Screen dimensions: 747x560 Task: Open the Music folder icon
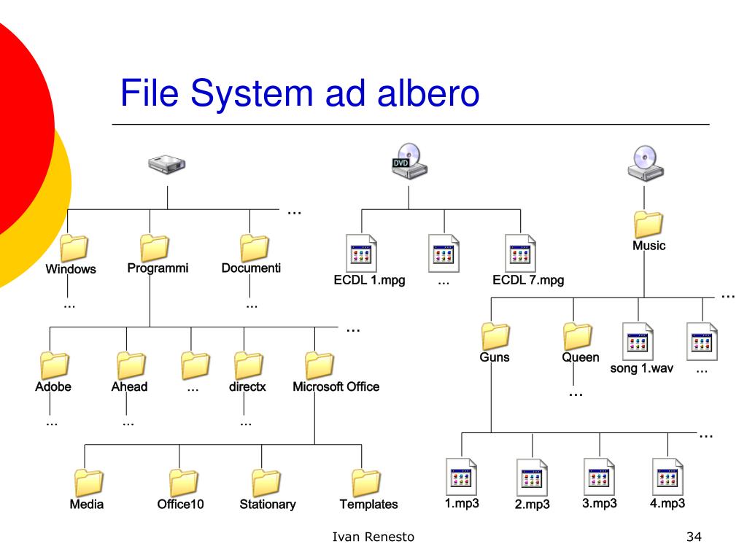pos(649,225)
